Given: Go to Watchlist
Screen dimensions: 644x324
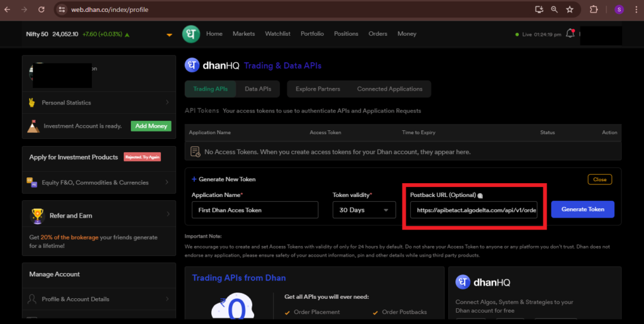Looking at the screenshot, I should (277, 34).
